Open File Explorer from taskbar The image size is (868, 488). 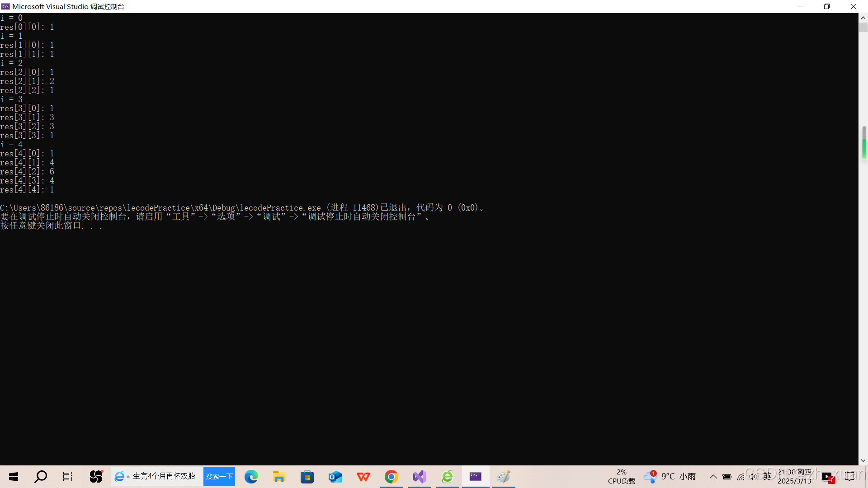(x=279, y=477)
